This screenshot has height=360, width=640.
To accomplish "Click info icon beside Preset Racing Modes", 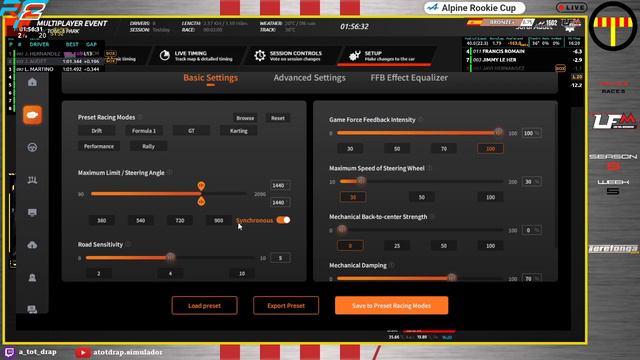I will pos(140,117).
